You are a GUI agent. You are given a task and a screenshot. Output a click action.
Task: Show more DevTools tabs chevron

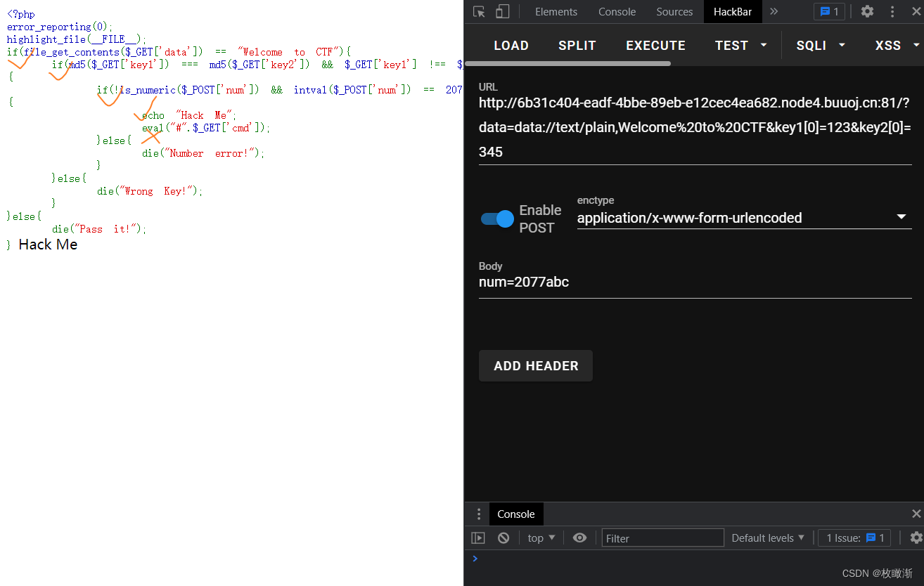[x=774, y=11]
